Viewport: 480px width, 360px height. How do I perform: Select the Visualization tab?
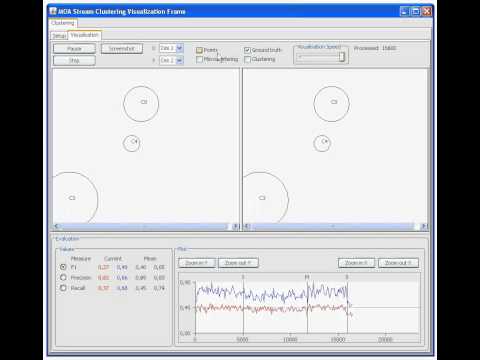click(85, 35)
